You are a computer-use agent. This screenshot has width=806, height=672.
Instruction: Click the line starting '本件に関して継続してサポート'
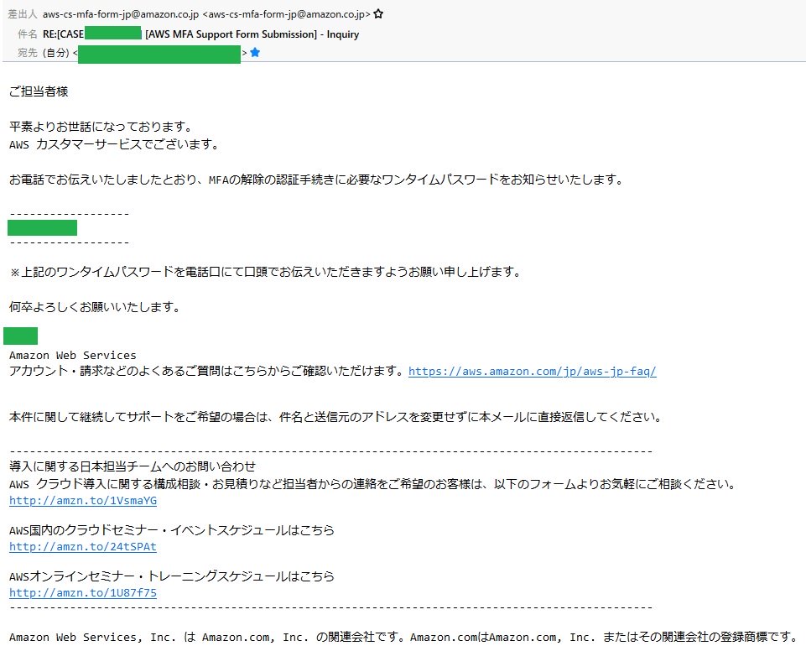coord(335,416)
